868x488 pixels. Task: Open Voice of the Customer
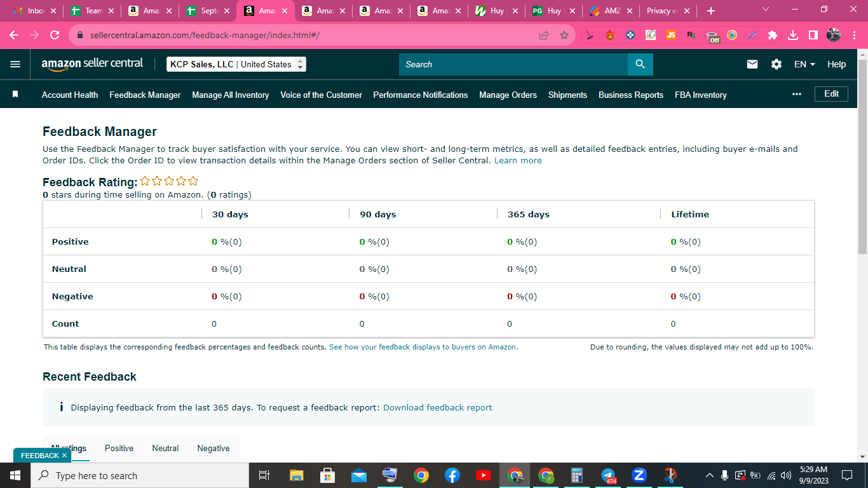point(322,95)
